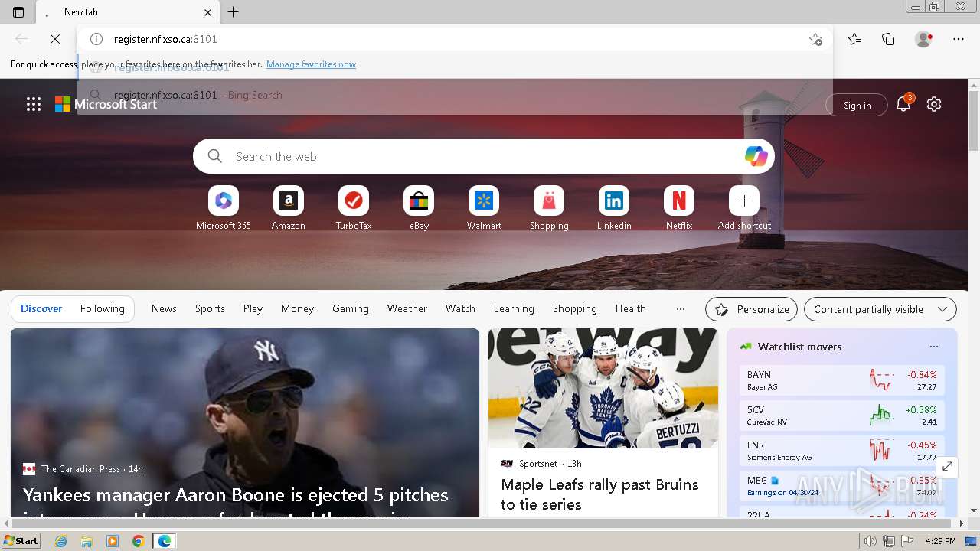Open the eBay shortcut
This screenshot has width=980, height=551.
click(419, 208)
